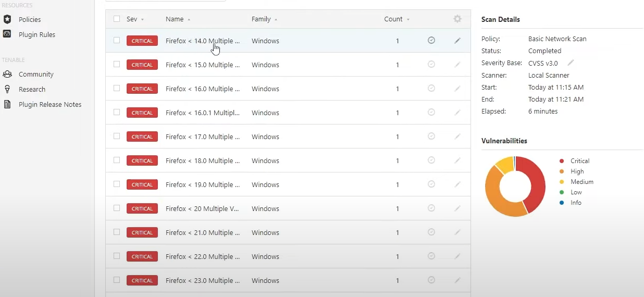The image size is (644, 297).
Task: Select checkbox for Firefox < 20 row
Action: coord(117,208)
